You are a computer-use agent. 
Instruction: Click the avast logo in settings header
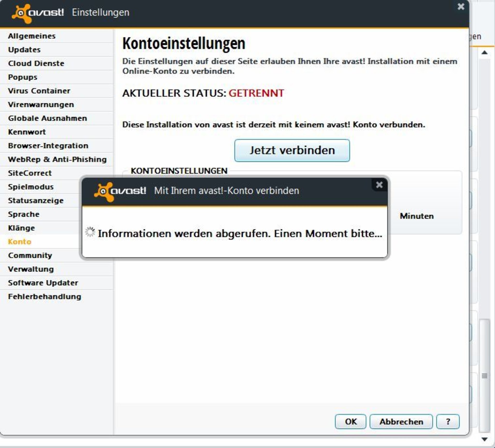(x=38, y=13)
